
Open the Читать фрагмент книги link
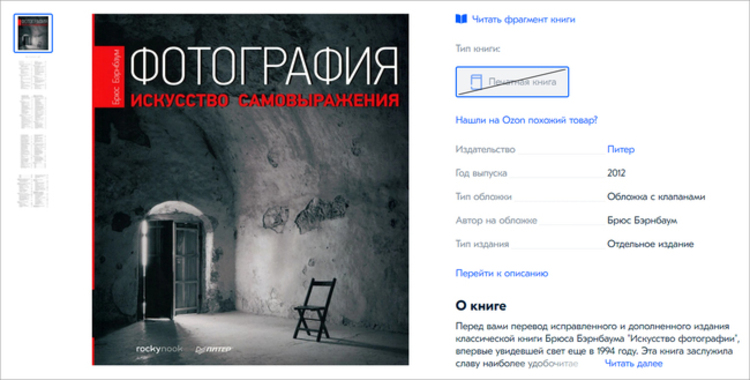click(523, 20)
